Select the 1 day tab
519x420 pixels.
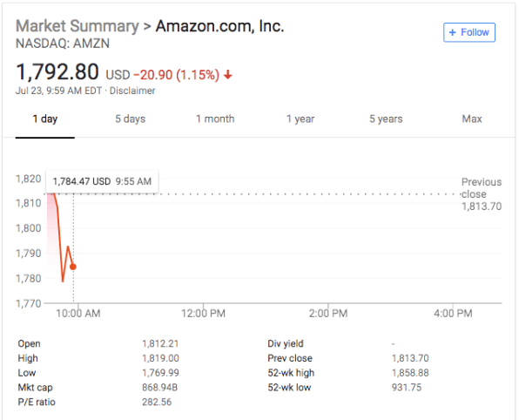45,119
